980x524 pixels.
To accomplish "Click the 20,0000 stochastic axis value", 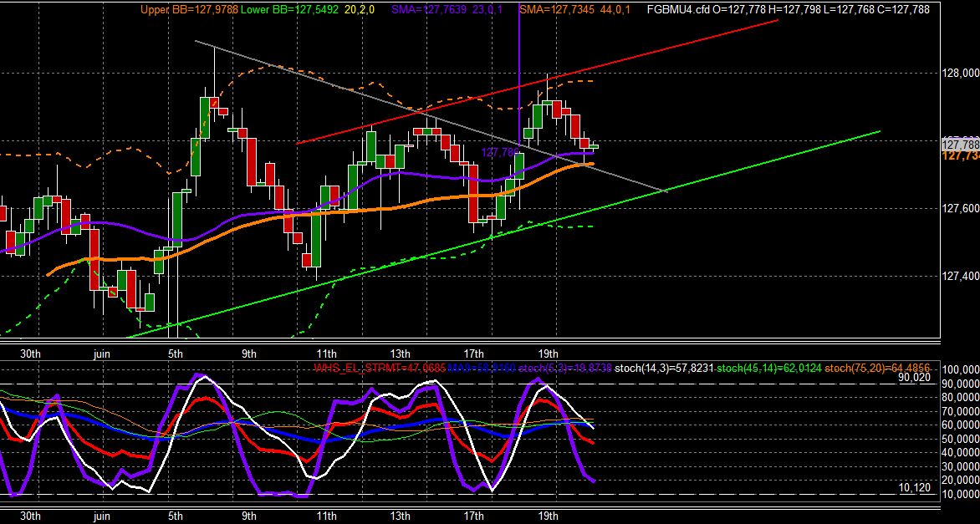I will [961, 481].
